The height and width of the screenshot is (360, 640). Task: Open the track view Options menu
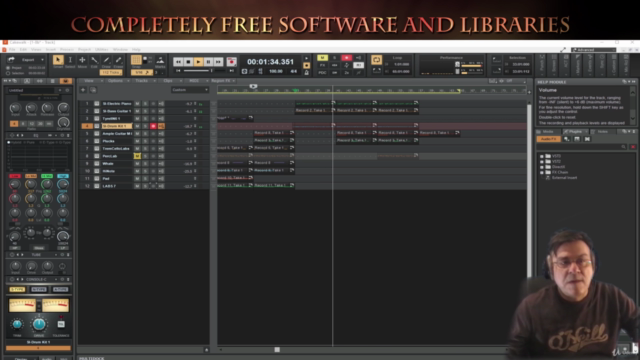coord(116,81)
